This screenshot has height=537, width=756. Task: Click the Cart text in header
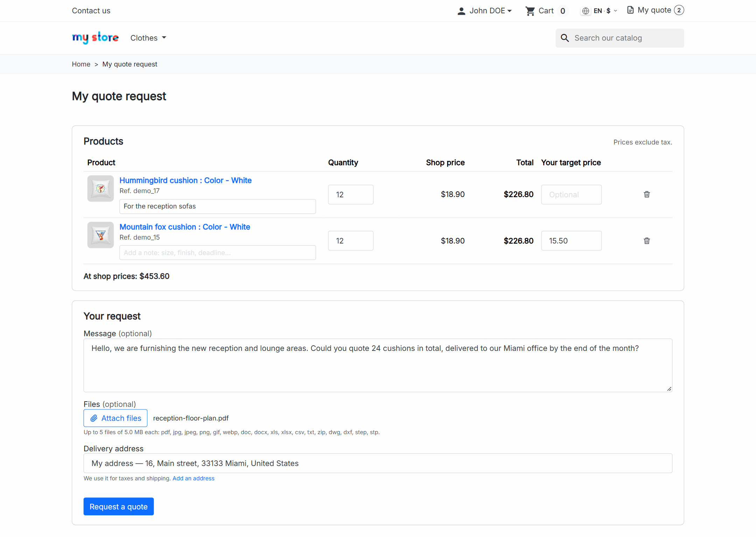(x=546, y=11)
